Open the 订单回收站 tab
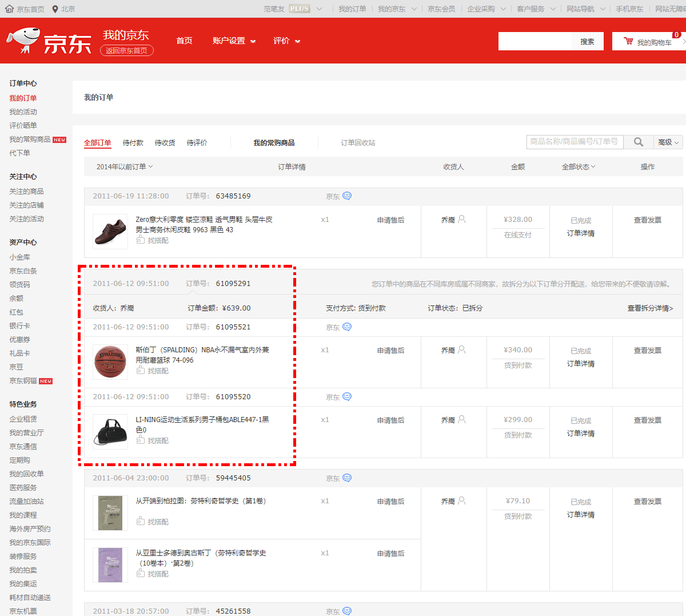Screen dimensions: 686x616 pos(358,142)
